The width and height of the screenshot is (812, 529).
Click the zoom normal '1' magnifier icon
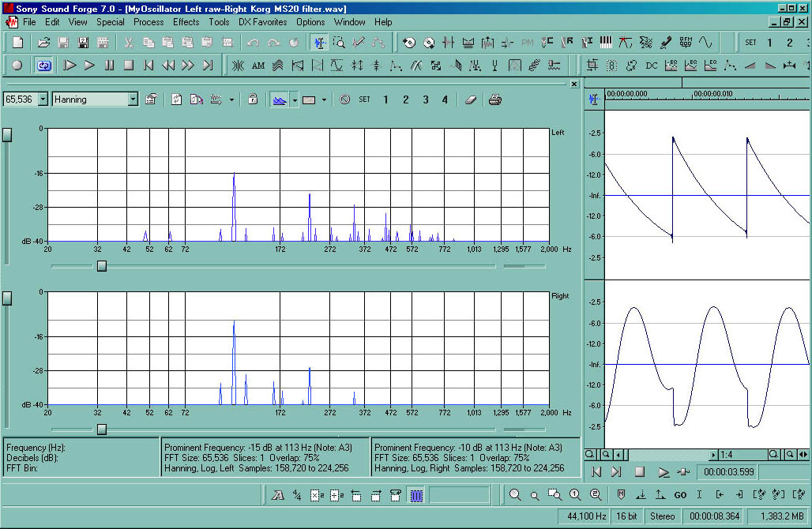coord(575,495)
